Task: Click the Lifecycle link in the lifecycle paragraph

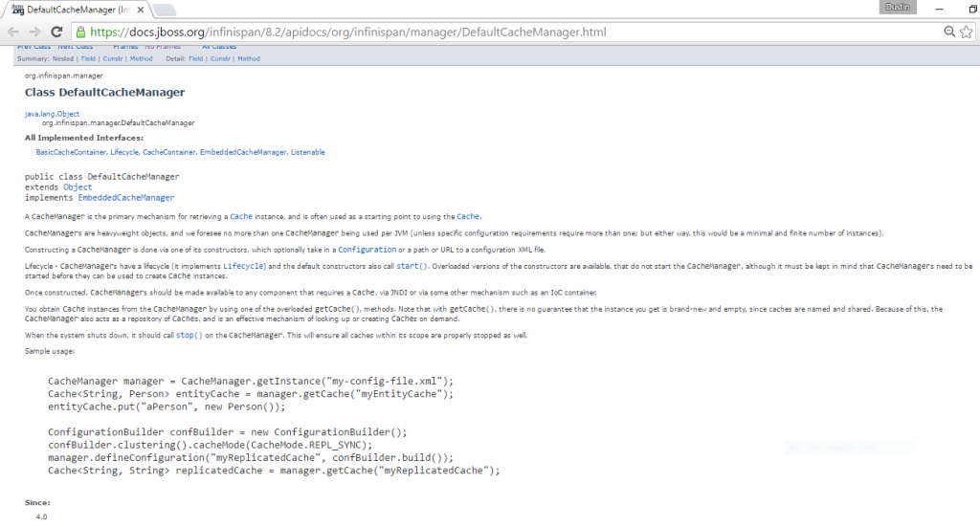Action: coord(243,266)
